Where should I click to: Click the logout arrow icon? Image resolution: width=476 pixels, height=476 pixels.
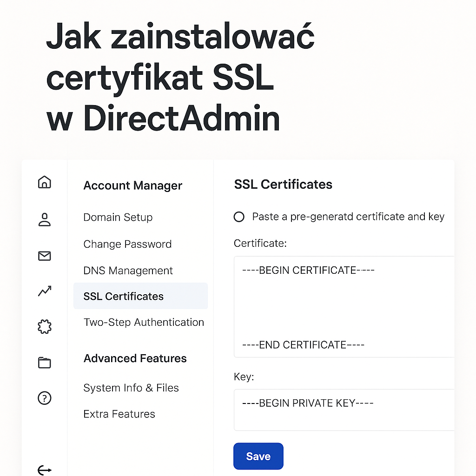click(44, 470)
